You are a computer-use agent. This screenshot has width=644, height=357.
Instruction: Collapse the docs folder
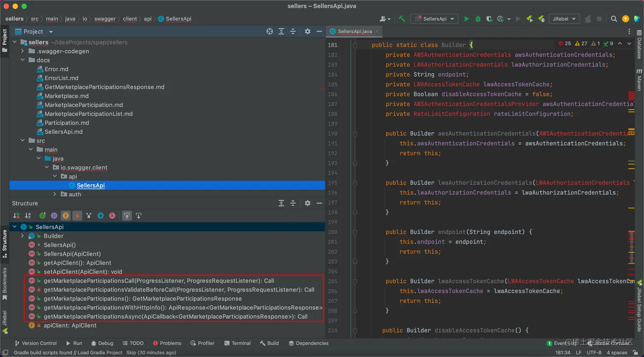[x=23, y=60]
